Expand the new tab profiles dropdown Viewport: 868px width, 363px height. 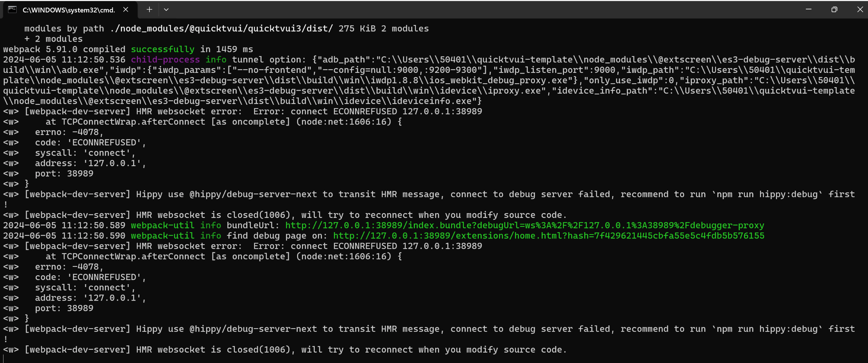166,10
